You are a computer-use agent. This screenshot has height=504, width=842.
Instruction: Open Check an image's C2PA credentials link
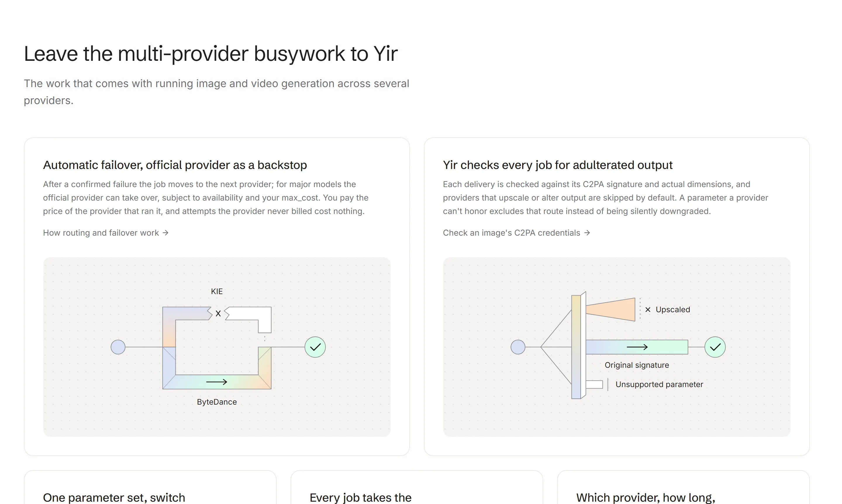pos(516,233)
